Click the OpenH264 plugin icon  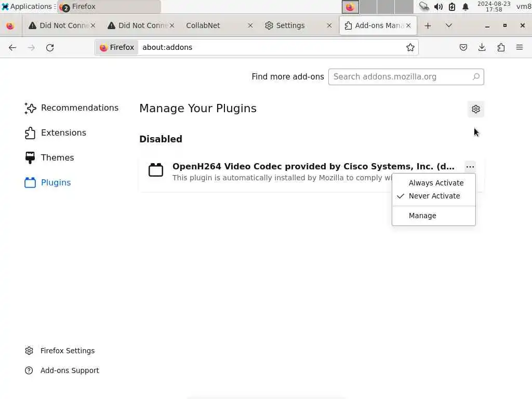(156, 170)
